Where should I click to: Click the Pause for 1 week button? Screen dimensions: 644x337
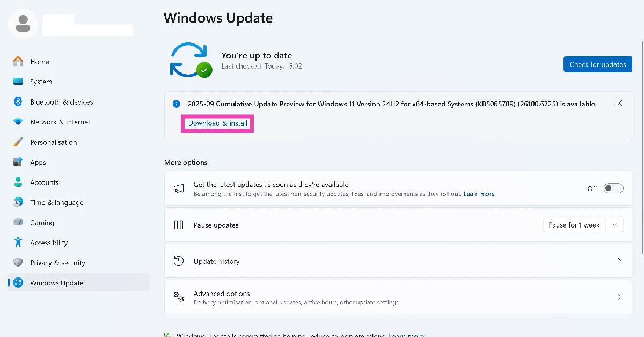[574, 225]
